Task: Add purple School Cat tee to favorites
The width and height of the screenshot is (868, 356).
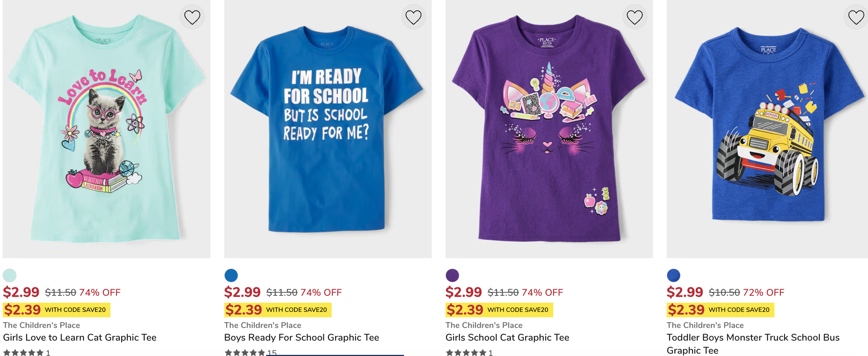Action: [x=635, y=17]
